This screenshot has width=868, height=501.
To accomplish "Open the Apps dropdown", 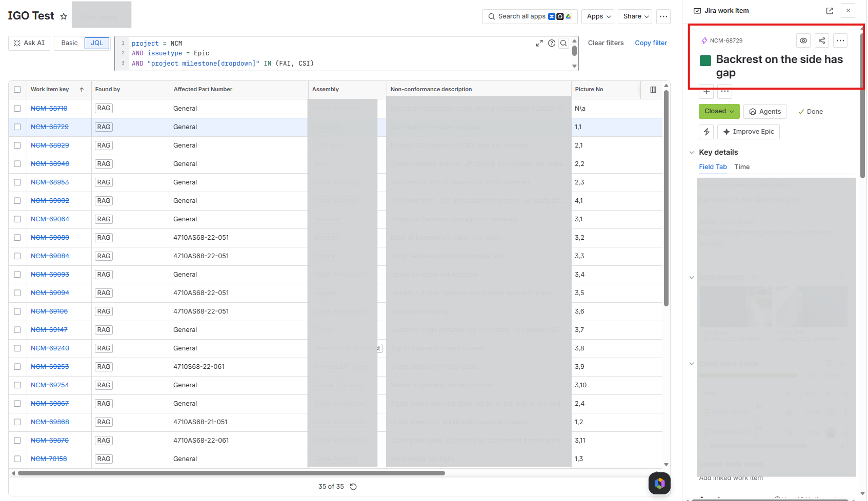I will [x=598, y=16].
